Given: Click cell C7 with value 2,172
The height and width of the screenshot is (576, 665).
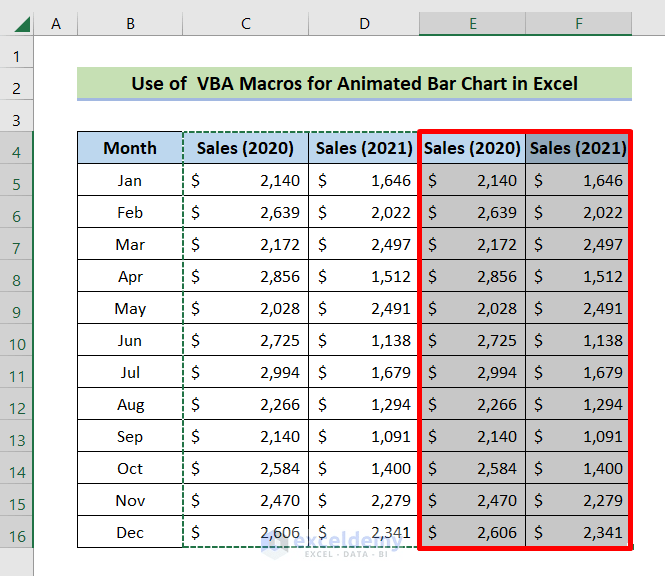Looking at the screenshot, I should (246, 244).
